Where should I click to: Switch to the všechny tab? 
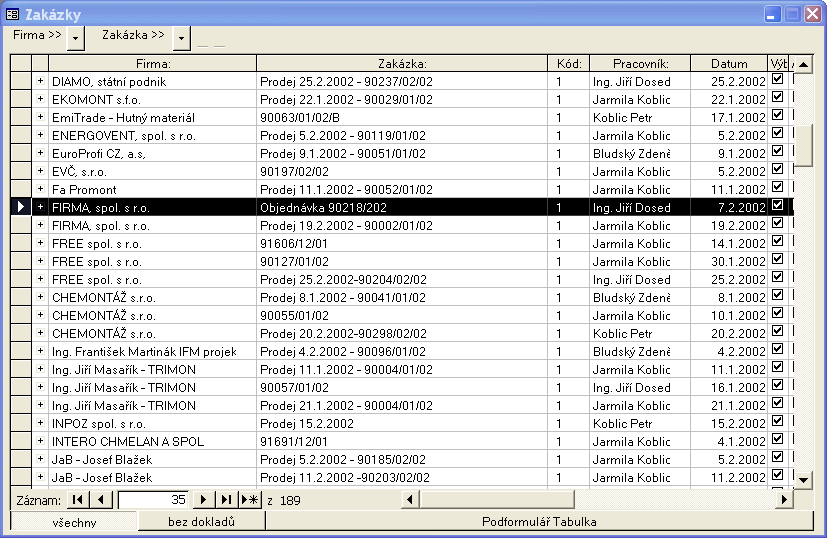click(x=74, y=521)
